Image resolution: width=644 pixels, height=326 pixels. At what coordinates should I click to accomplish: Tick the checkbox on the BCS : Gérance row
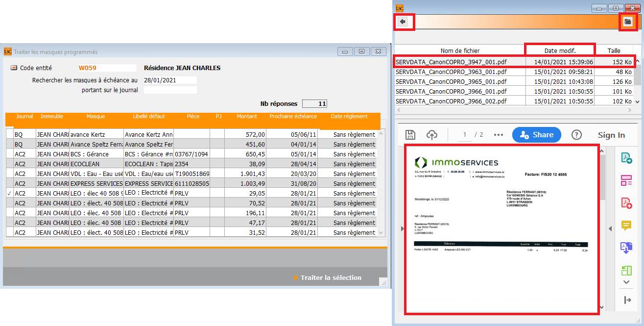[x=10, y=154]
